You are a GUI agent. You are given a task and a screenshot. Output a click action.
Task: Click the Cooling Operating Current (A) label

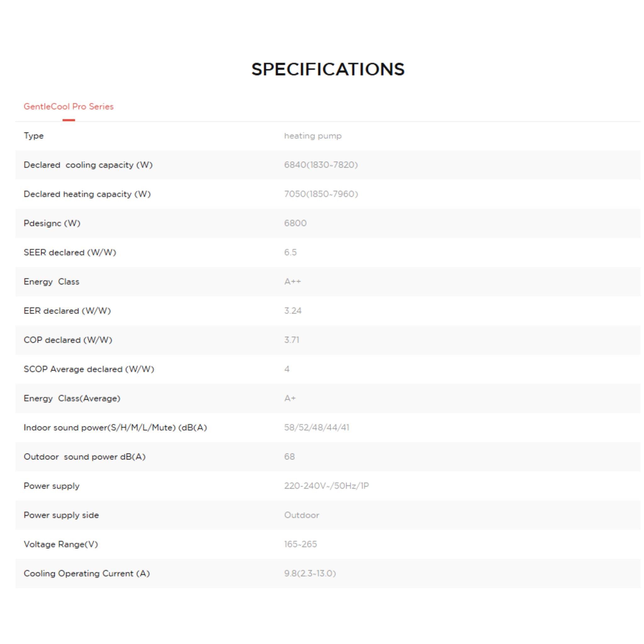pos(87,573)
